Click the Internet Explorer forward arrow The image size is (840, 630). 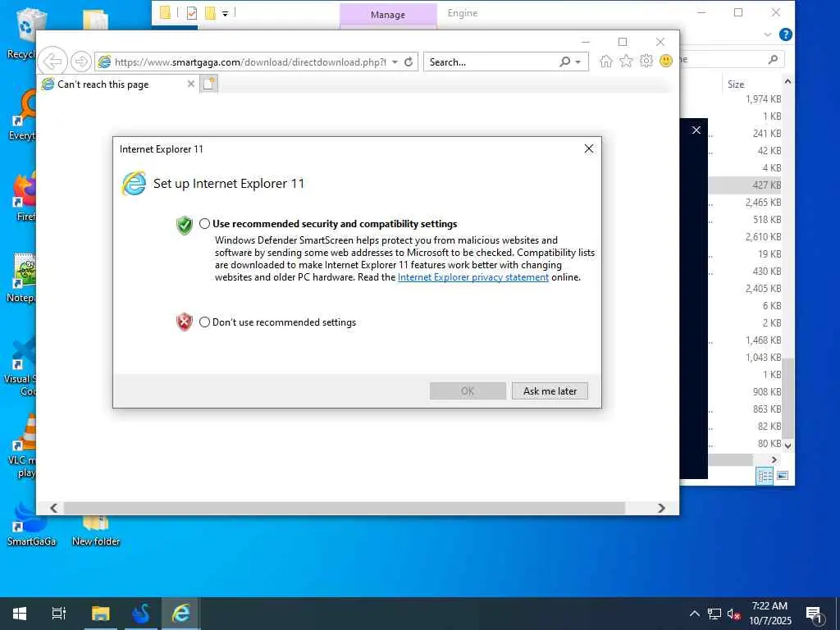point(81,62)
